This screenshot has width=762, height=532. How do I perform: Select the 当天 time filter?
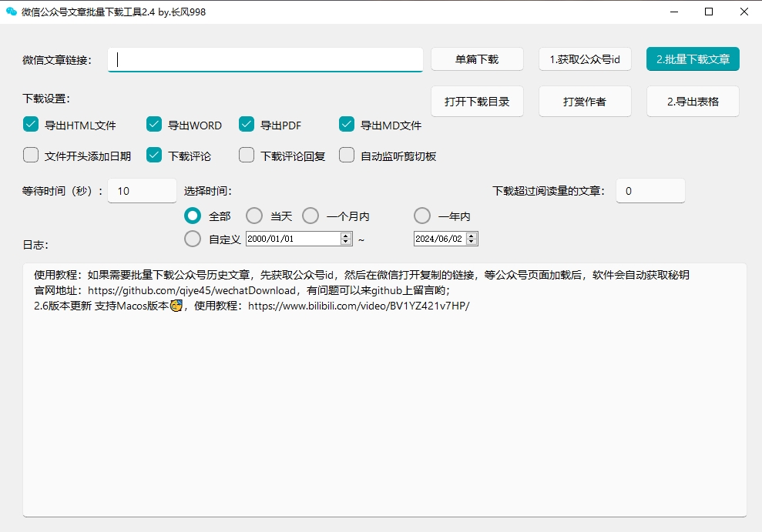pos(254,216)
